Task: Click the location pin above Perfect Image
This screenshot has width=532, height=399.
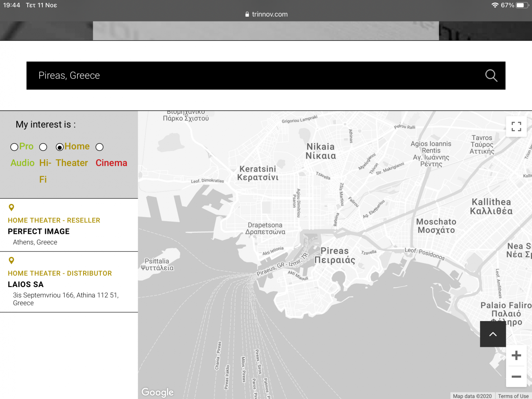Action: coord(11,208)
